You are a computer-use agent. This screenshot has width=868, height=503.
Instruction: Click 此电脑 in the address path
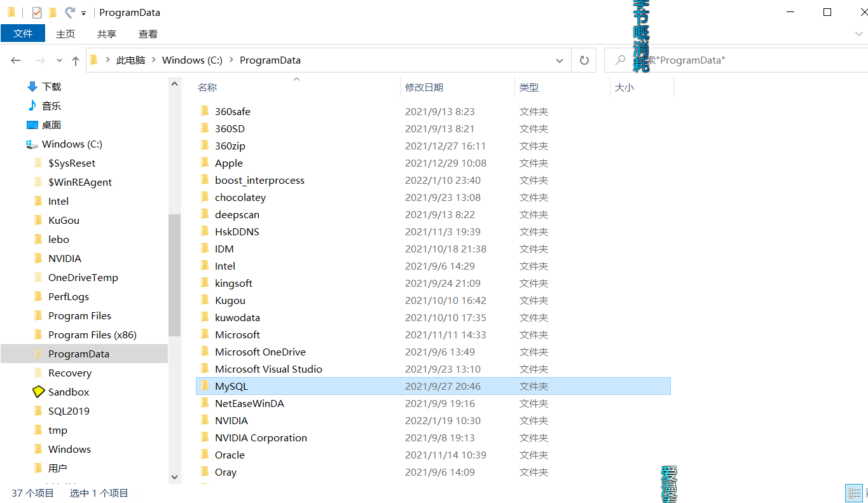pyautogui.click(x=130, y=60)
